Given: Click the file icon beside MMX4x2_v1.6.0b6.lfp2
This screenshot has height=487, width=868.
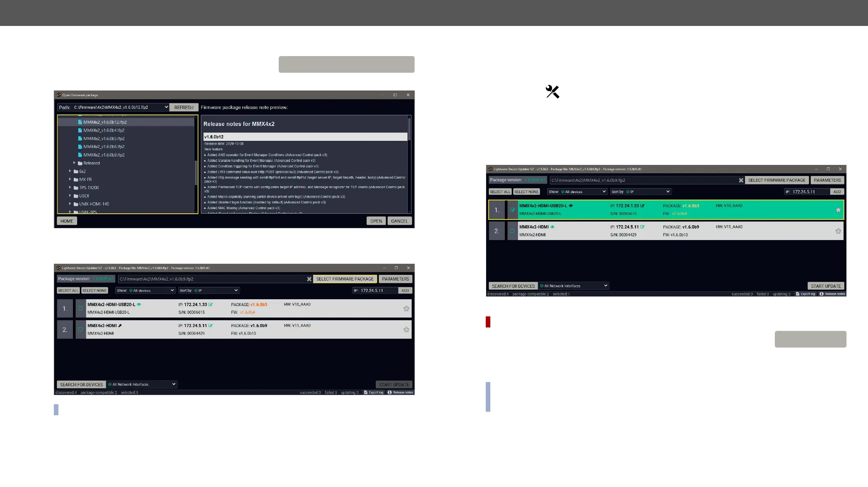Looking at the screenshot, I should (80, 147).
